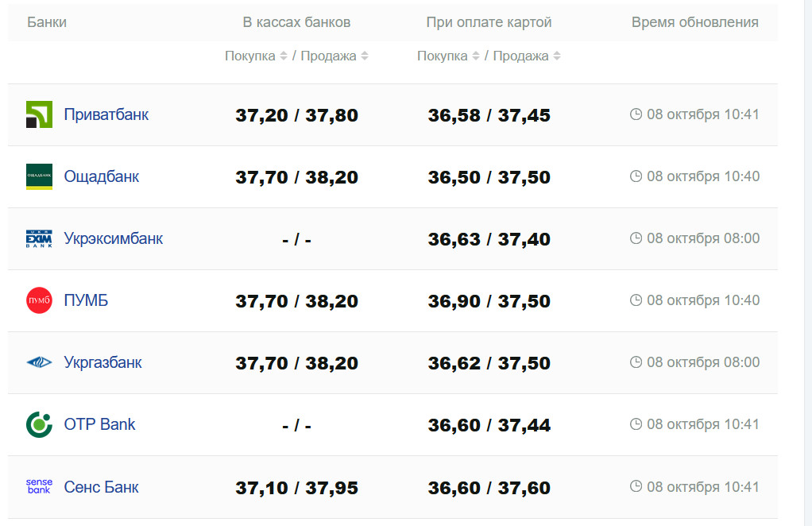The image size is (812, 526).
Task: Open the Укргазбанк link
Action: click(x=102, y=362)
